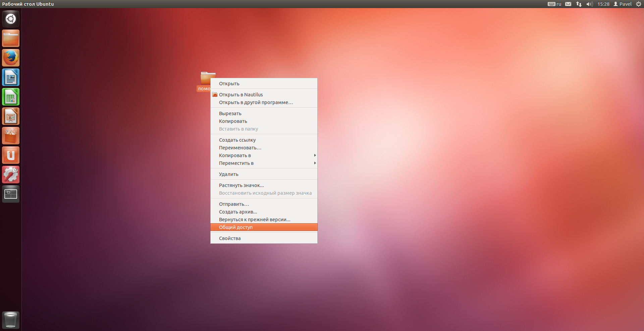Select Общий доступ menu item
644x331 pixels.
coord(264,227)
